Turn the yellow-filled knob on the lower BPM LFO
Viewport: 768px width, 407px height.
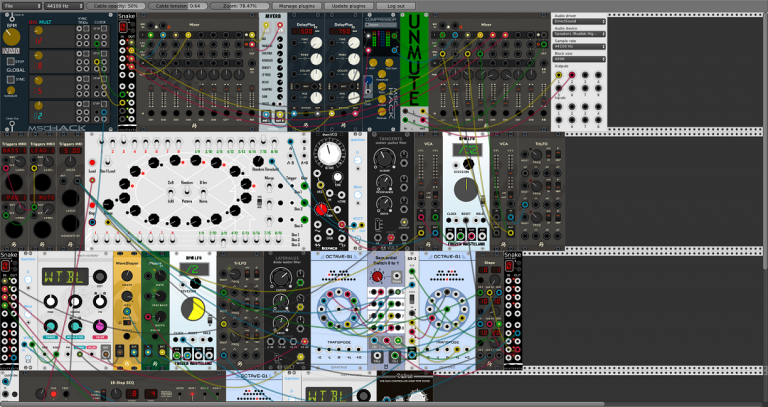click(193, 310)
